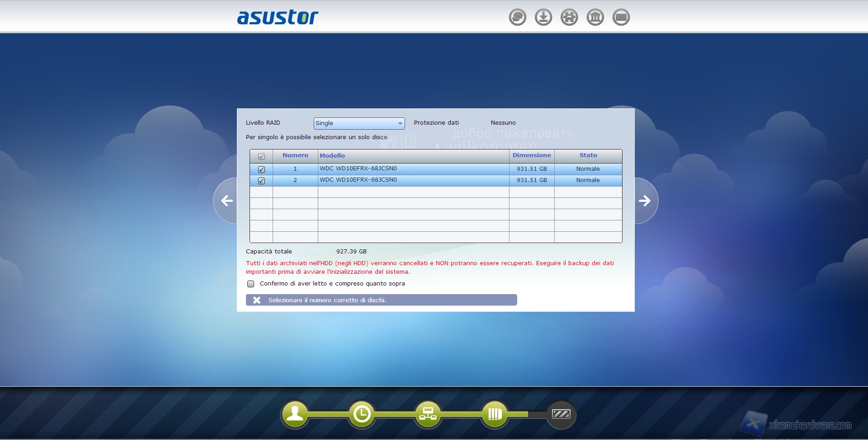Go to the clock time setup step
Viewport: 868px width, 440px height.
click(362, 414)
